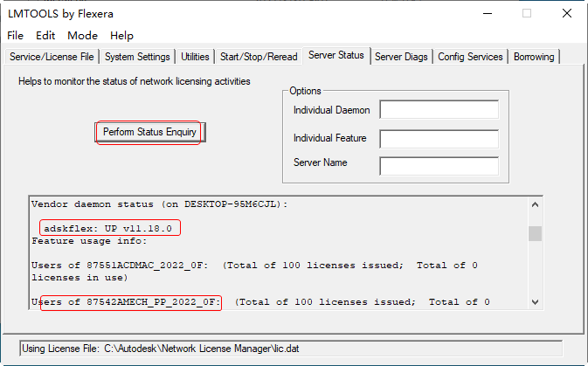Open the File menu
Viewport: 588px width, 366px height.
[x=16, y=36]
